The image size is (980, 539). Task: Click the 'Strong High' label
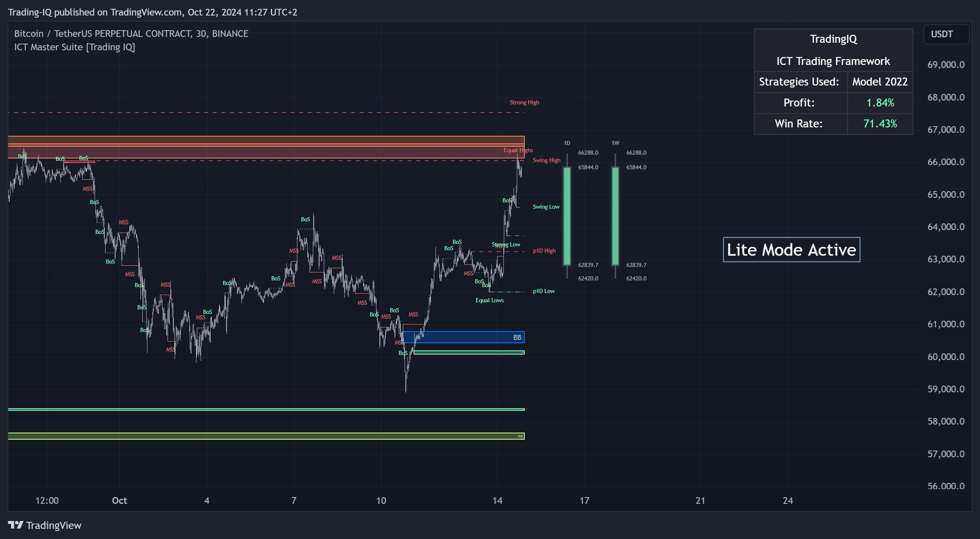coord(524,102)
